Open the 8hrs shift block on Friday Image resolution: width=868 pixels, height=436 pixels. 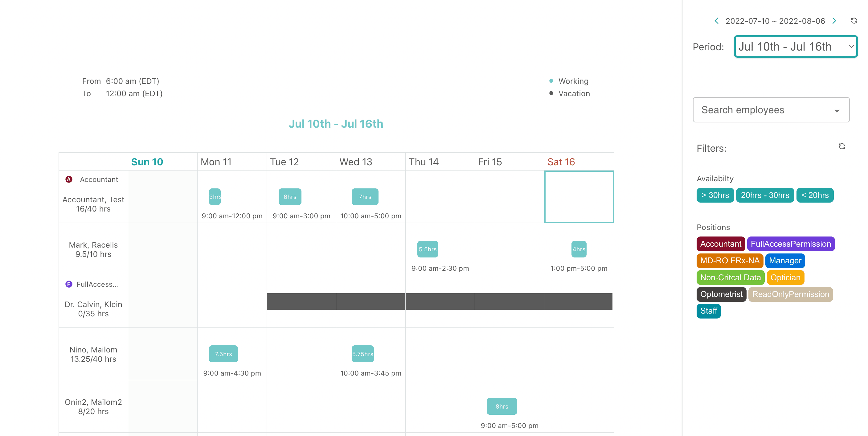coord(502,406)
